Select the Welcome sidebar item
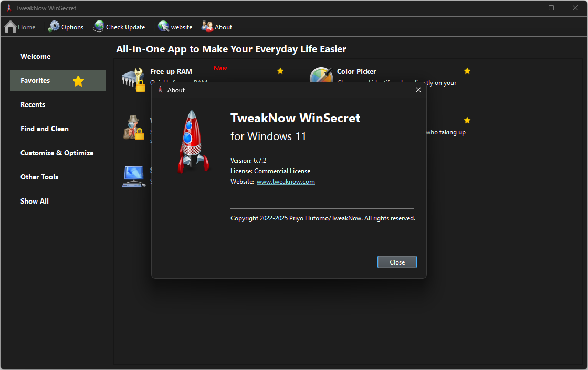The image size is (588, 370). [36, 56]
